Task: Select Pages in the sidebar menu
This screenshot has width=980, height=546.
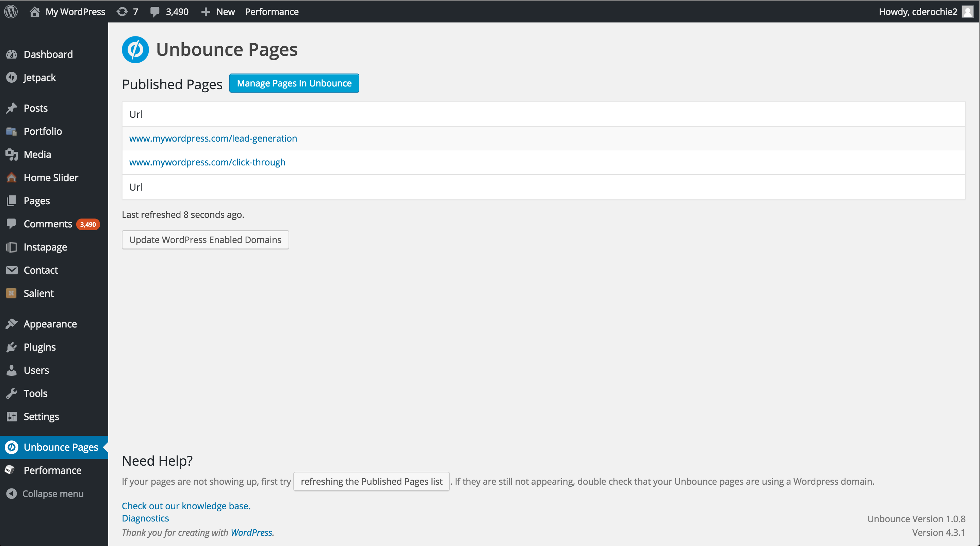Action: click(x=36, y=201)
